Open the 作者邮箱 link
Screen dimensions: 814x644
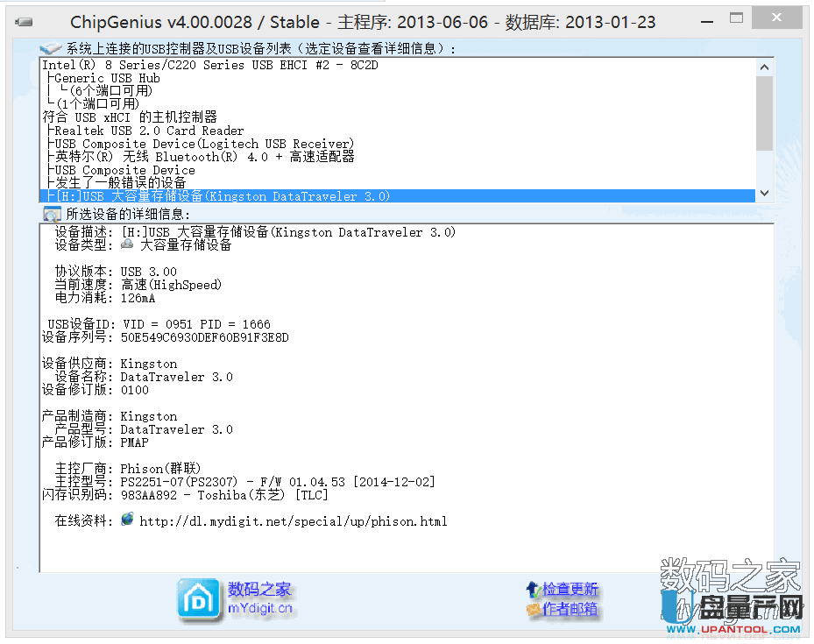click(570, 609)
